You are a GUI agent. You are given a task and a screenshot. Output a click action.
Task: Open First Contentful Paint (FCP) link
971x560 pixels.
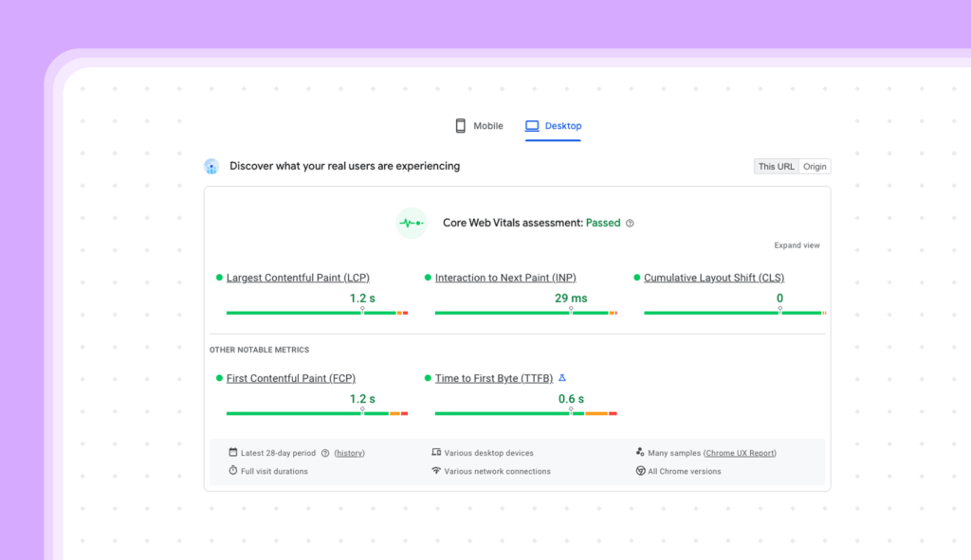[291, 378]
